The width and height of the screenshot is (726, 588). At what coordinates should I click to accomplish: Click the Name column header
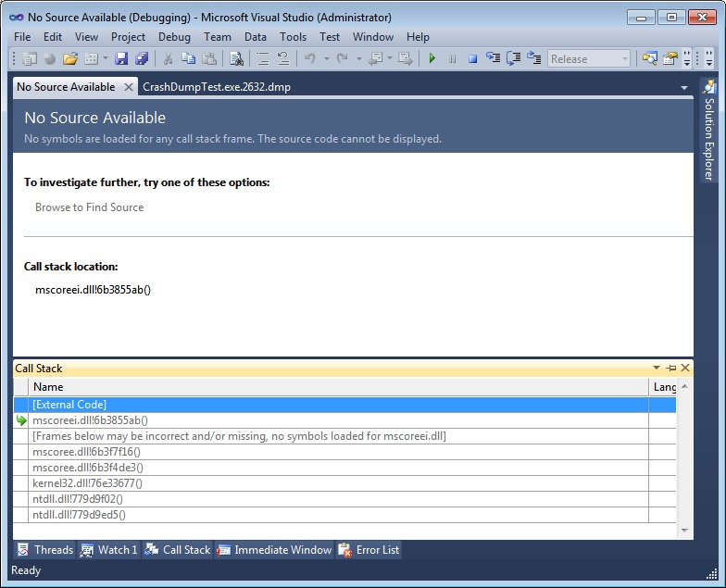point(339,387)
